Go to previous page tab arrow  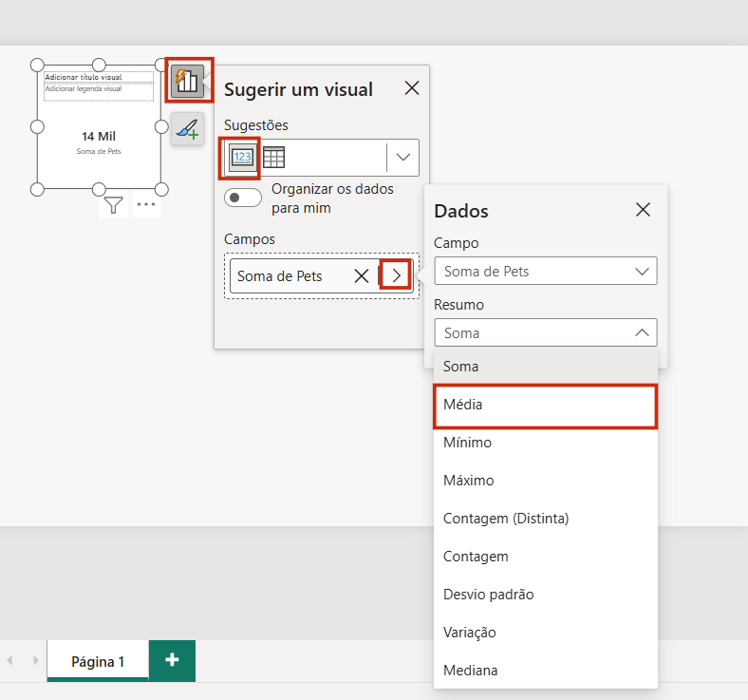(9, 660)
